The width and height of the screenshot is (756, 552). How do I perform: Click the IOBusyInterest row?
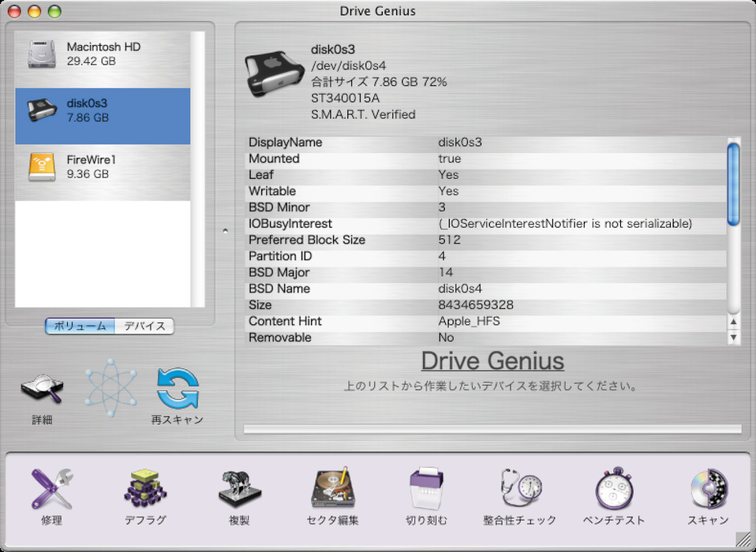pyautogui.click(x=486, y=223)
